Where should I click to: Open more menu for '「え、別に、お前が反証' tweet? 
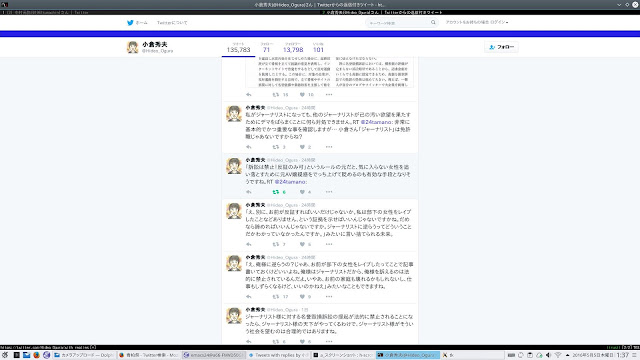(329, 244)
